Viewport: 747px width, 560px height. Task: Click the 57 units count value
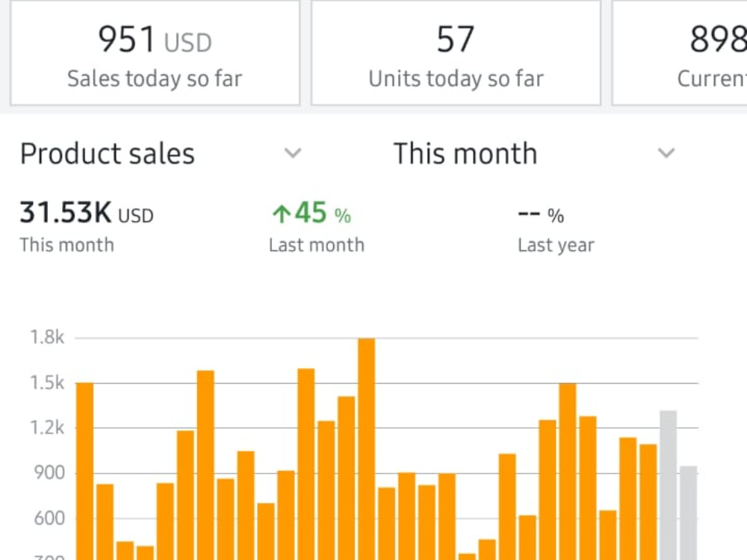click(456, 40)
